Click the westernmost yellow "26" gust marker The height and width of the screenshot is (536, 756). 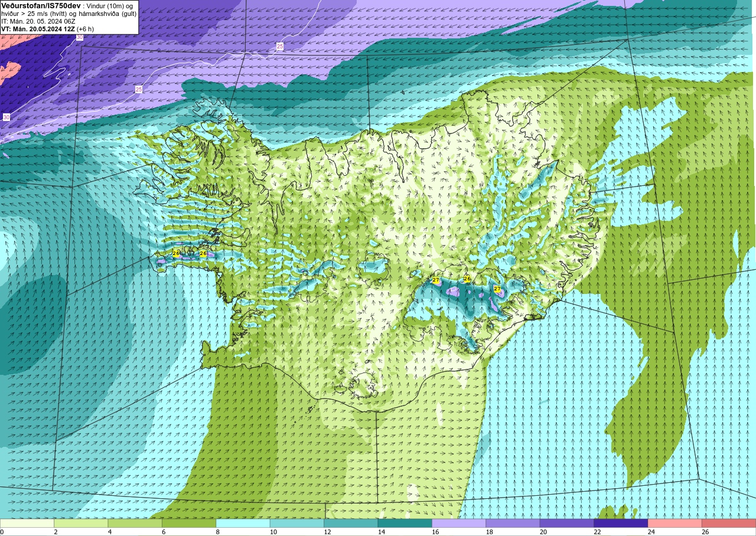[x=176, y=253]
